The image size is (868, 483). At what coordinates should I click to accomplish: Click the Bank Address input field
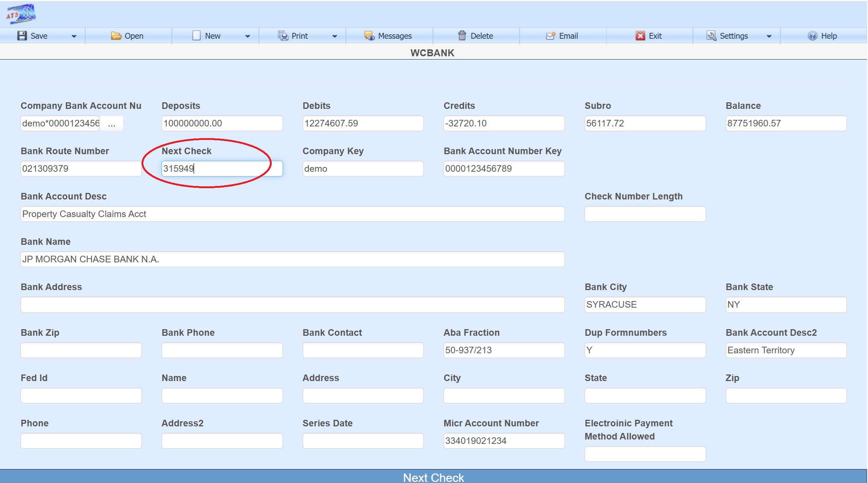[x=292, y=305]
